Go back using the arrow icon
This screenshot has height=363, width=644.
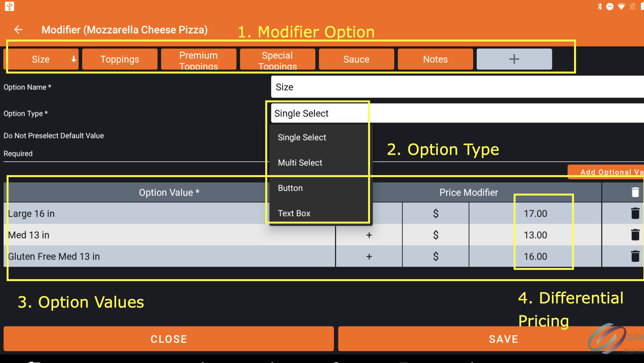click(19, 30)
